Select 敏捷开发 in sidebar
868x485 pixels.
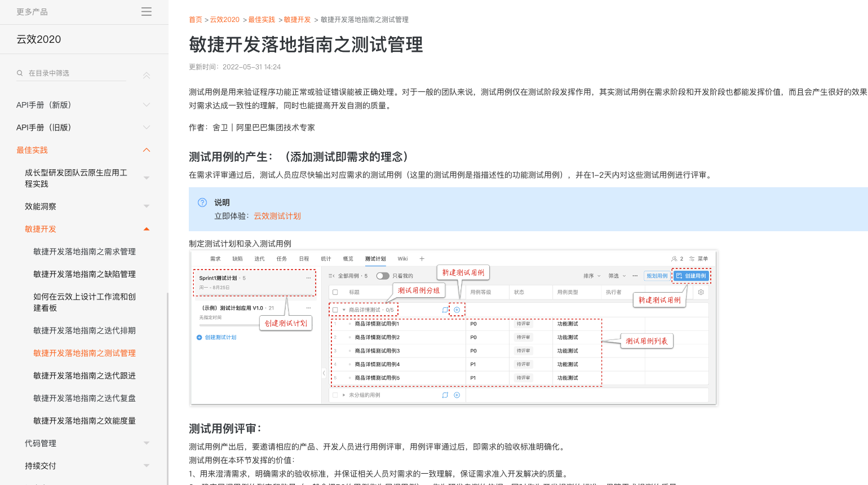(x=41, y=229)
